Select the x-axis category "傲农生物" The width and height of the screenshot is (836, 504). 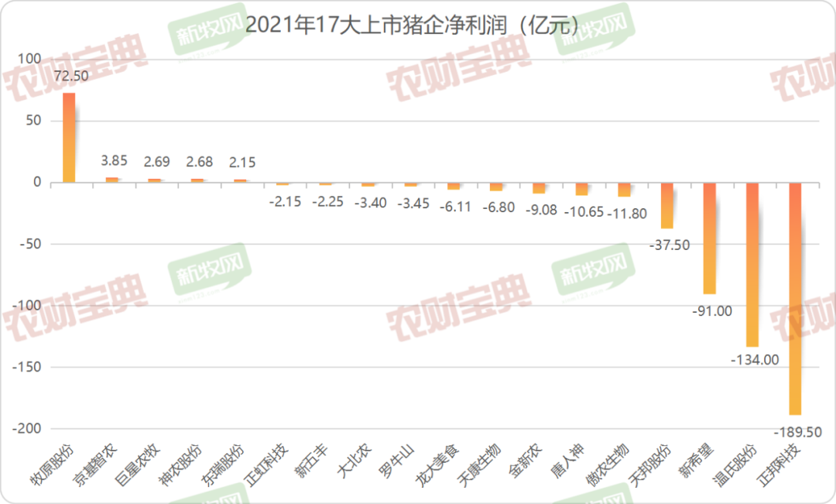click(x=608, y=465)
